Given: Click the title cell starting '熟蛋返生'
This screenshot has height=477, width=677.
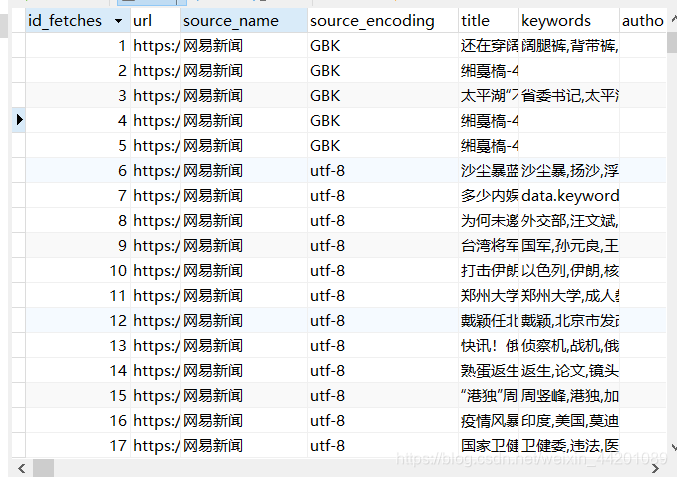Looking at the screenshot, I should [489, 370].
